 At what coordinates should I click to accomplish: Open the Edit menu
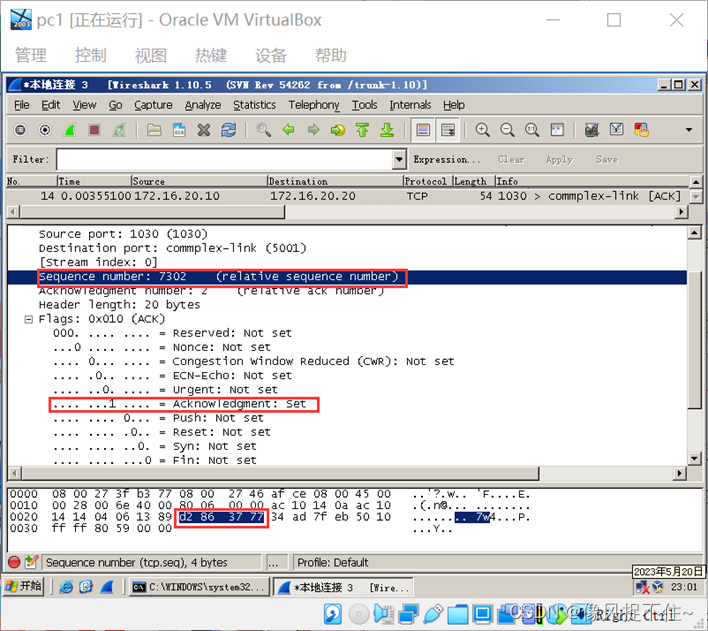click(x=51, y=105)
